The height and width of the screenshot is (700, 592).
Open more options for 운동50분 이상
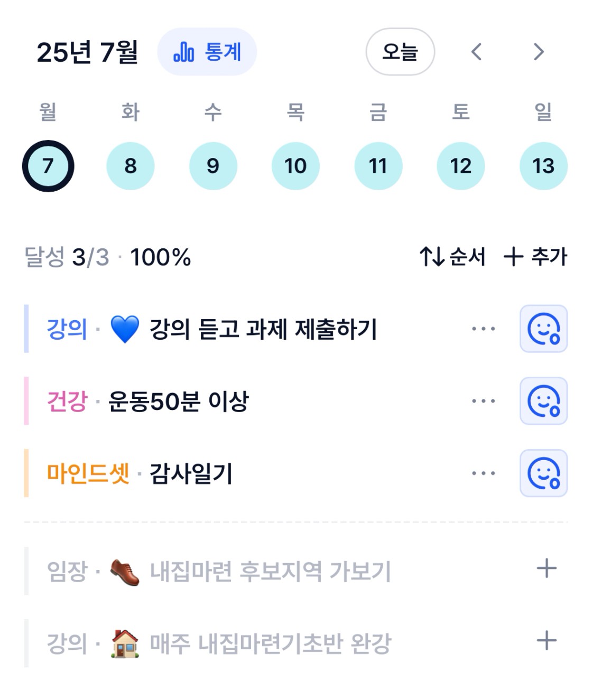click(x=484, y=401)
